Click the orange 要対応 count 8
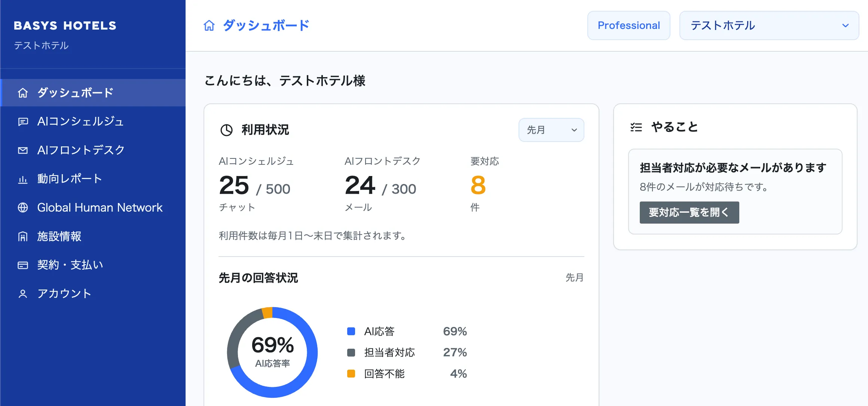 pyautogui.click(x=478, y=185)
